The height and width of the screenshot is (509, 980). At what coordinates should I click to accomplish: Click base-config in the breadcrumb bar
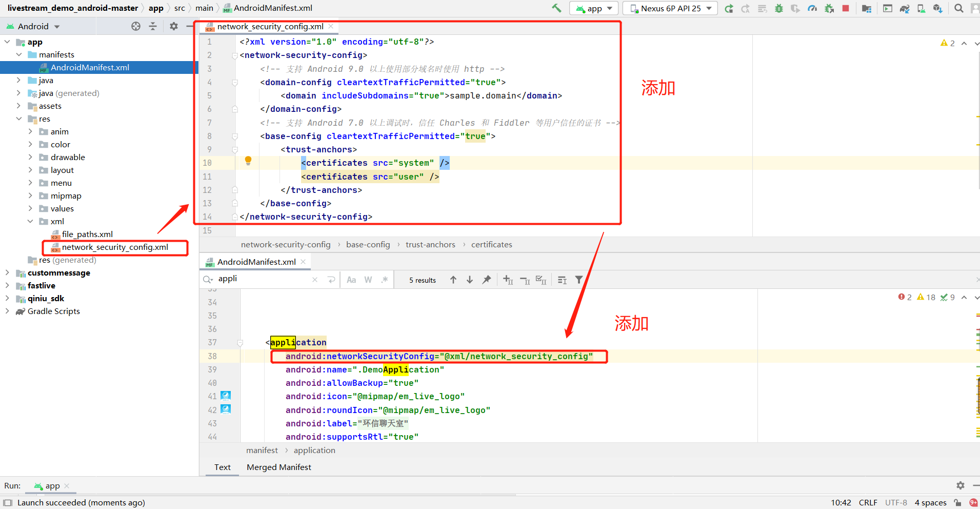(x=368, y=244)
